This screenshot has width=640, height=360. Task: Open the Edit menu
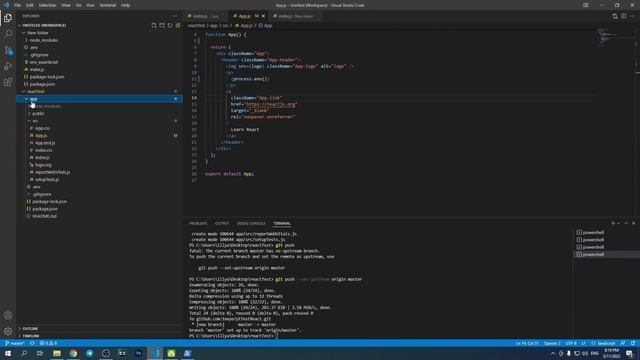(30, 5)
